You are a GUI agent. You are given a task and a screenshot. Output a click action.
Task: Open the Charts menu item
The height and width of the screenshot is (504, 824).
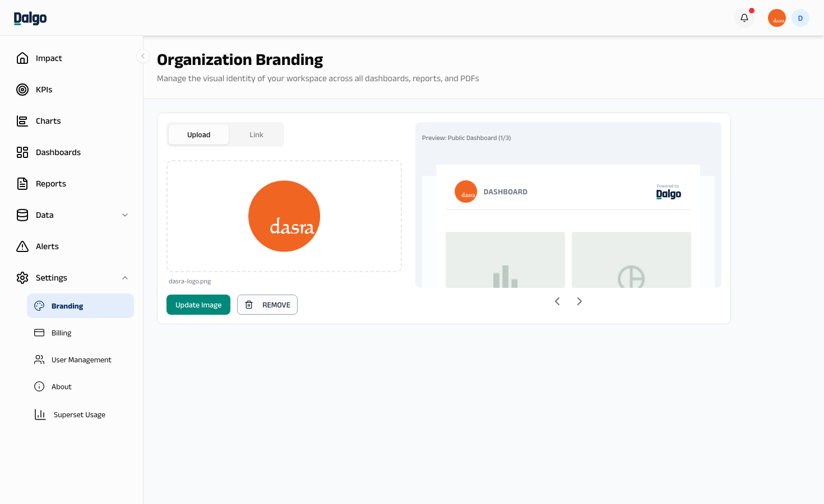click(x=72, y=121)
